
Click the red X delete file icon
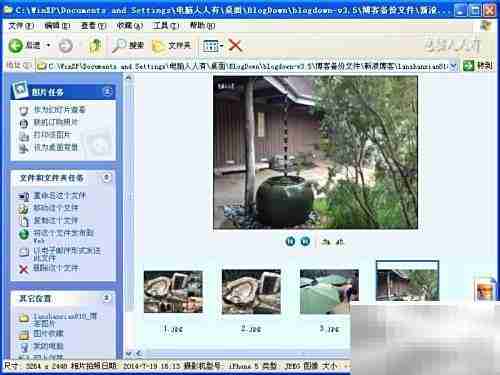point(24,269)
